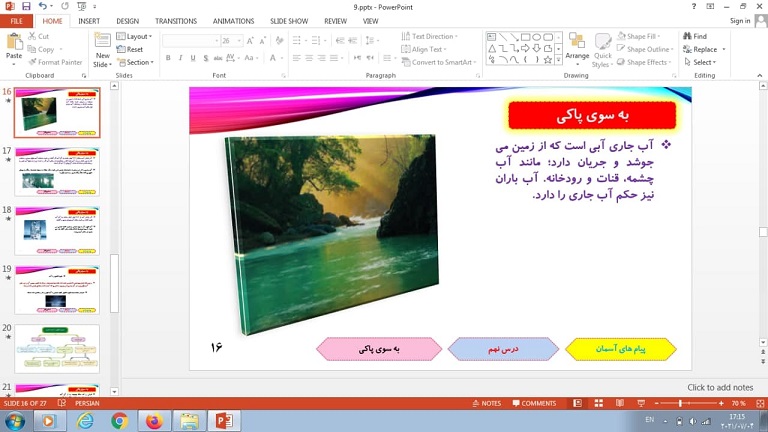Select the Format Painter tool
This screenshot has width=768, height=432.
56,62
